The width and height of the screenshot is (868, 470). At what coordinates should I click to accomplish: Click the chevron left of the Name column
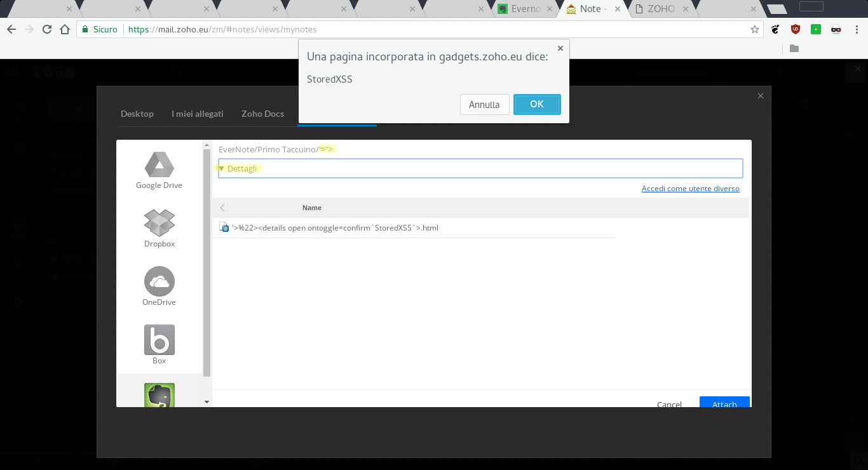(222, 208)
